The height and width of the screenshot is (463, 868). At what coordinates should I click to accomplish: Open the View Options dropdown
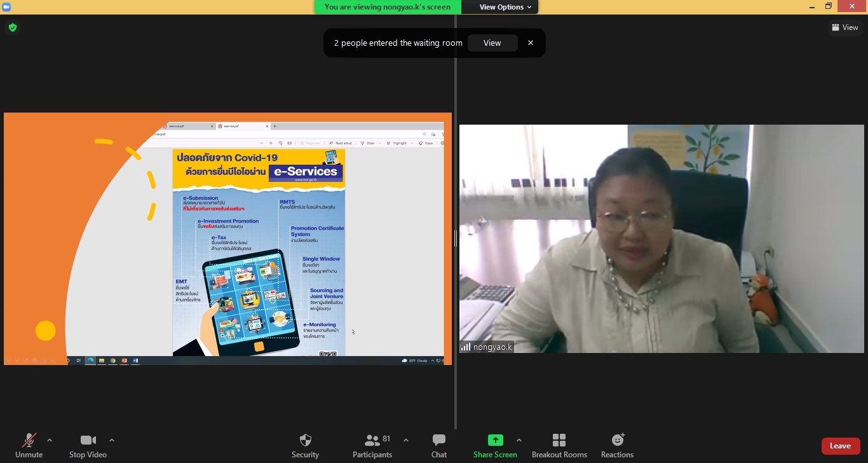506,7
